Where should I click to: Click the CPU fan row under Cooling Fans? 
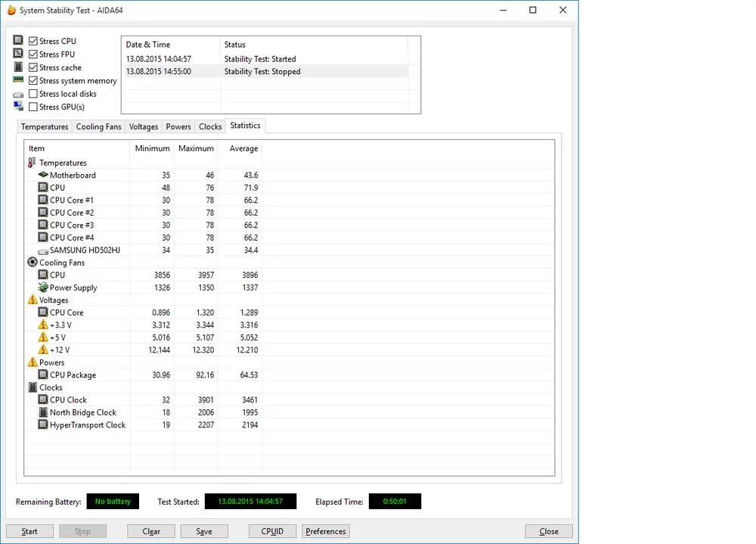[290, 275]
